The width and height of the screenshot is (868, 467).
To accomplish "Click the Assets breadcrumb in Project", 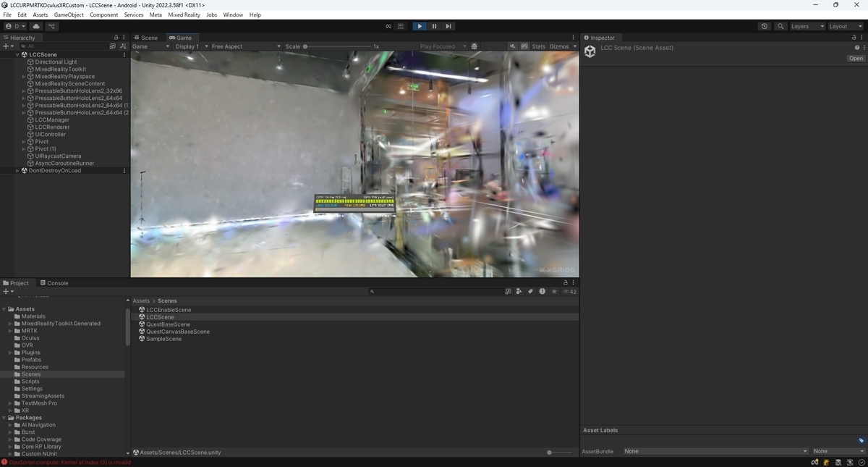I will [x=141, y=300].
